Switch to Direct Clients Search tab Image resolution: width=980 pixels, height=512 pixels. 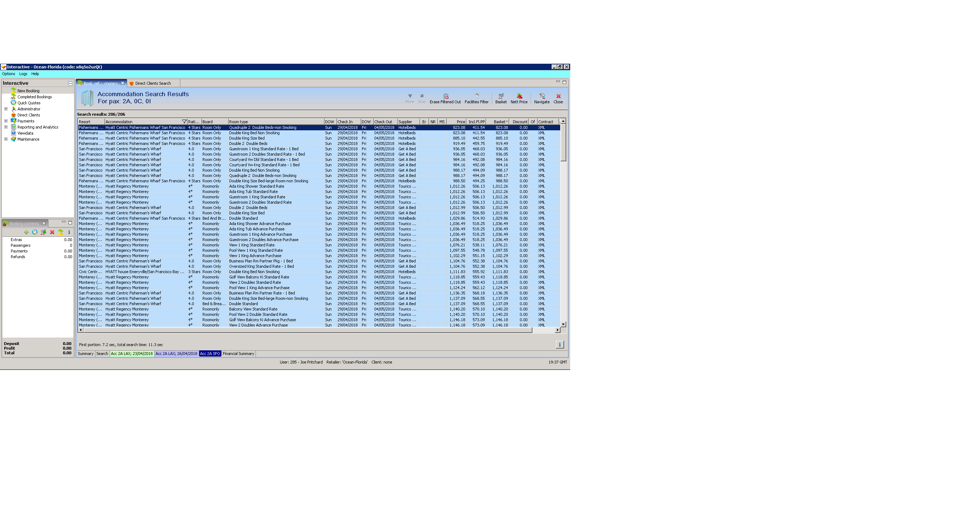pos(153,84)
